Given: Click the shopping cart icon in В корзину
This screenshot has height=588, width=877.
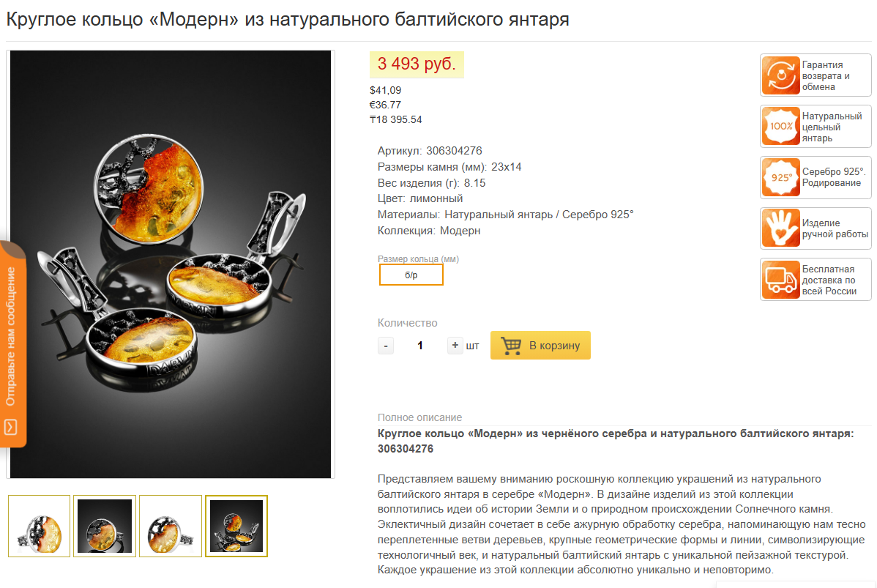Looking at the screenshot, I should coord(511,345).
